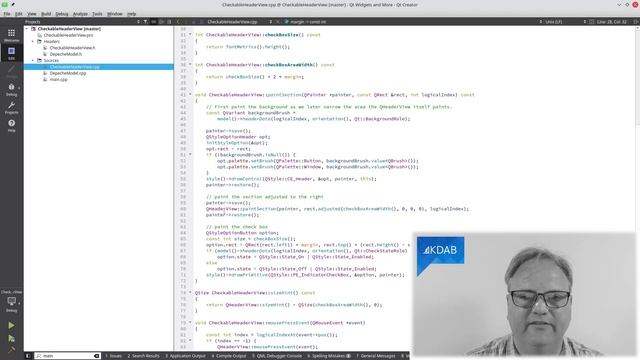Open the Build menu
The height and width of the screenshot is (360, 640).
[x=46, y=14]
